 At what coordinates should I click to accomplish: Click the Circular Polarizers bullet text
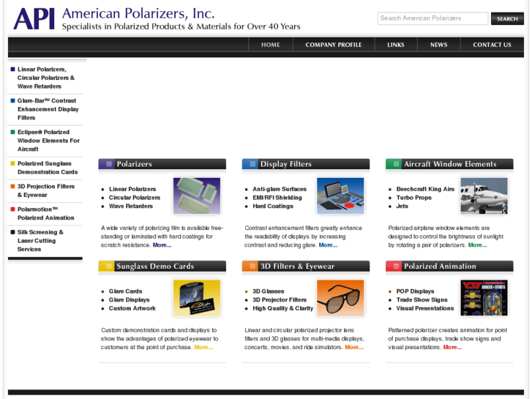pos(135,198)
